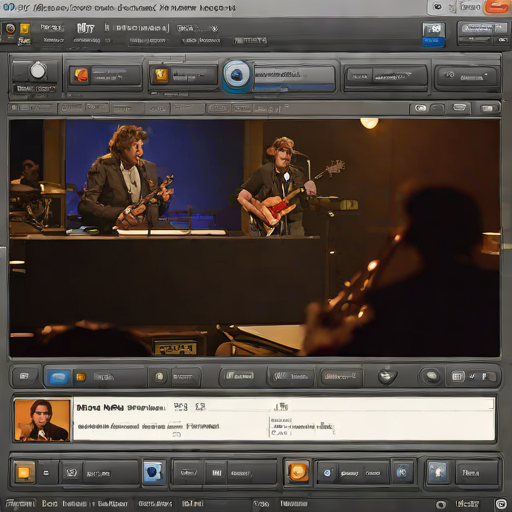Click the last button in the bottom toolbar
The height and width of the screenshot is (512, 512).
coord(476,472)
